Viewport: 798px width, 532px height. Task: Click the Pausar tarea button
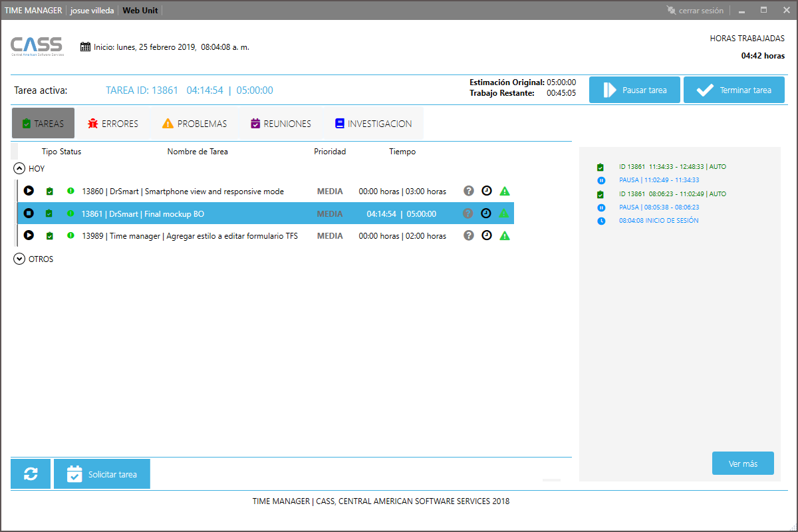[x=635, y=90]
